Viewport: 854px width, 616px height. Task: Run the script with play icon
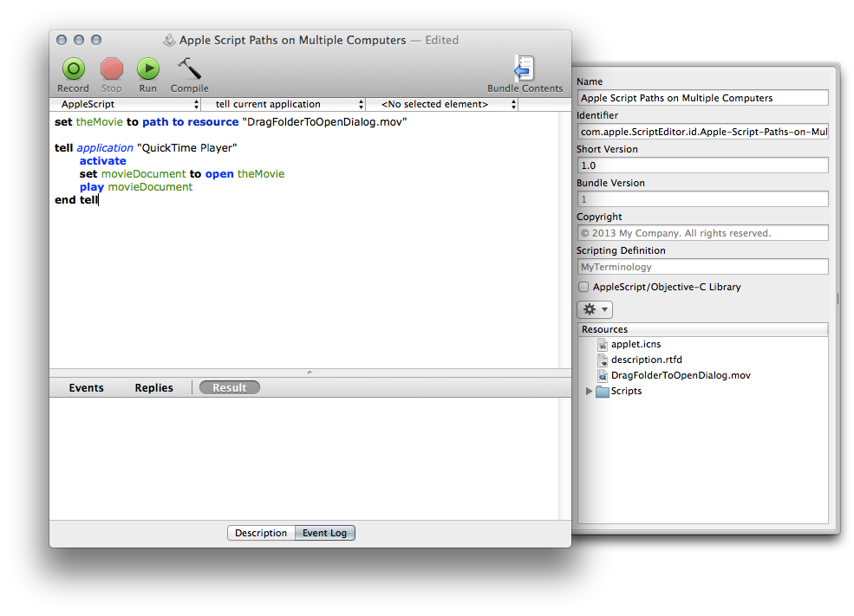pyautogui.click(x=148, y=69)
